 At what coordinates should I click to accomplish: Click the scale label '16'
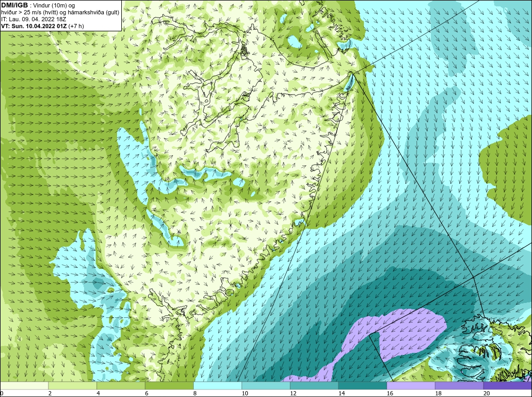390,393
